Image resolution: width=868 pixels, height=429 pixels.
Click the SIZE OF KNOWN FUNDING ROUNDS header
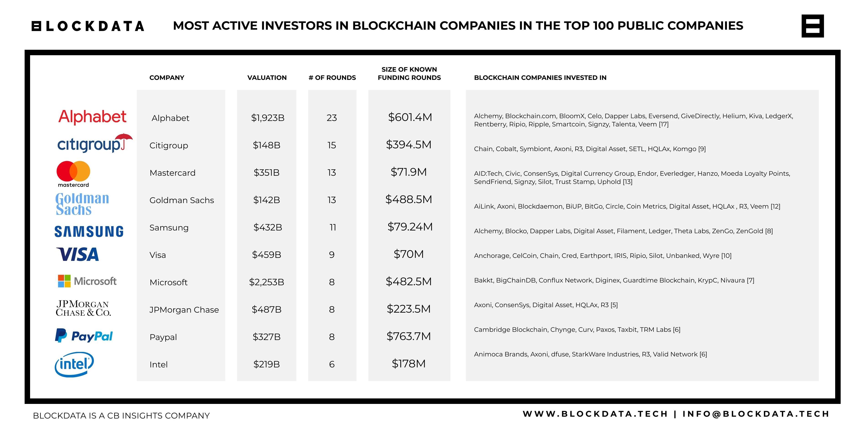409,73
